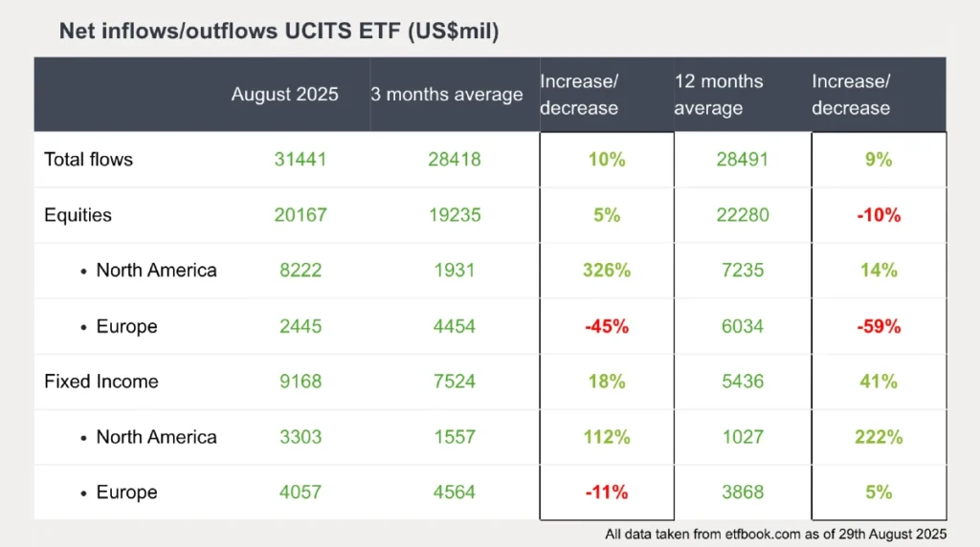The width and height of the screenshot is (980, 547).
Task: Select the red -45% decrease cell
Action: [x=606, y=326]
